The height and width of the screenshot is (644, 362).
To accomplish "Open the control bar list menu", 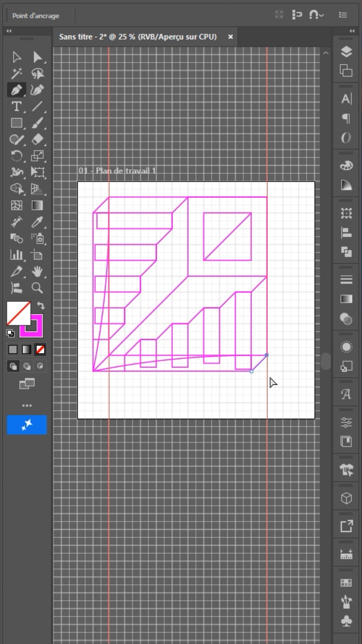I will (343, 15).
